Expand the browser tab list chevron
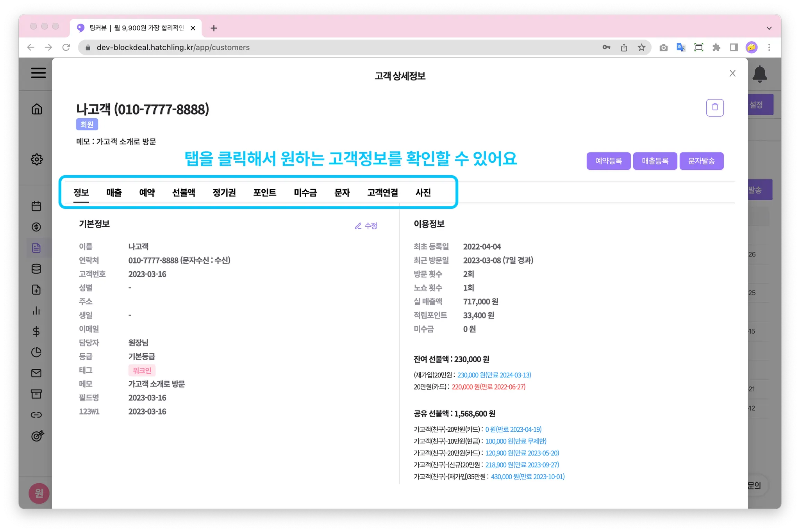Image resolution: width=800 pixels, height=532 pixels. 769,28
